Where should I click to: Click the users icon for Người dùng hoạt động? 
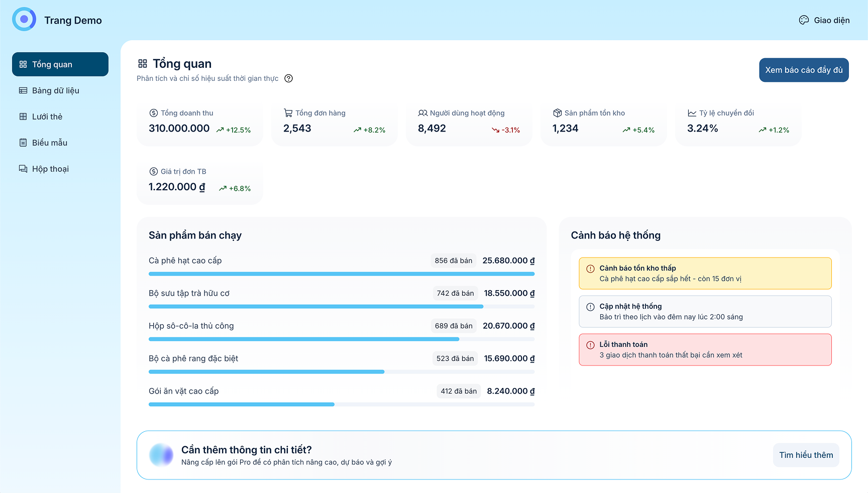pyautogui.click(x=422, y=113)
